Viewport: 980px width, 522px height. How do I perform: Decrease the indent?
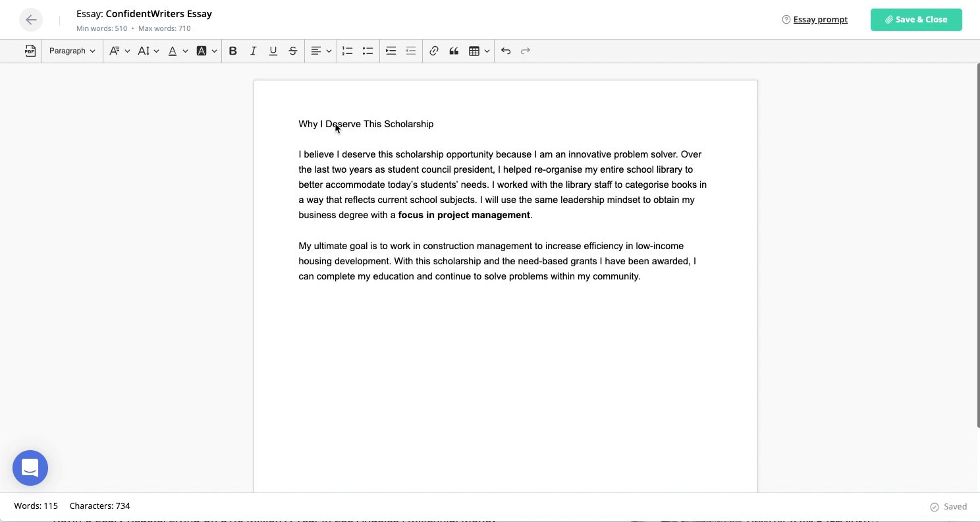coord(411,51)
